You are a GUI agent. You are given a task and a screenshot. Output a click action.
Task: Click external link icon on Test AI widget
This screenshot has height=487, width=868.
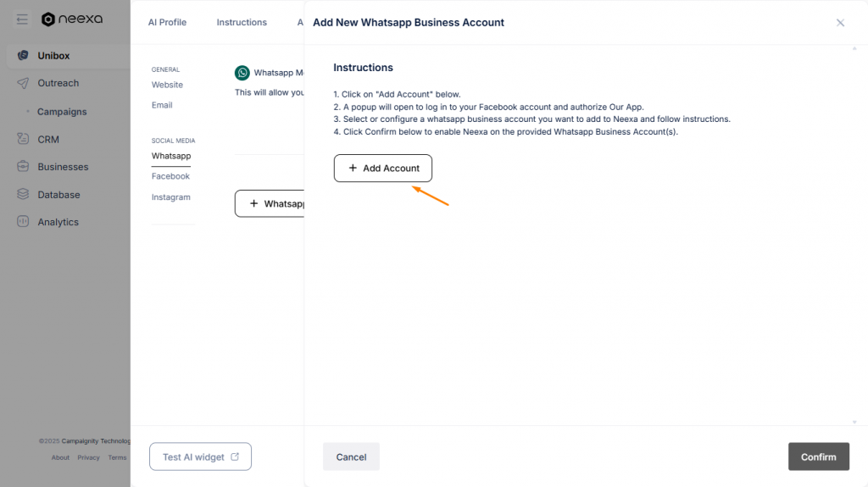point(235,457)
